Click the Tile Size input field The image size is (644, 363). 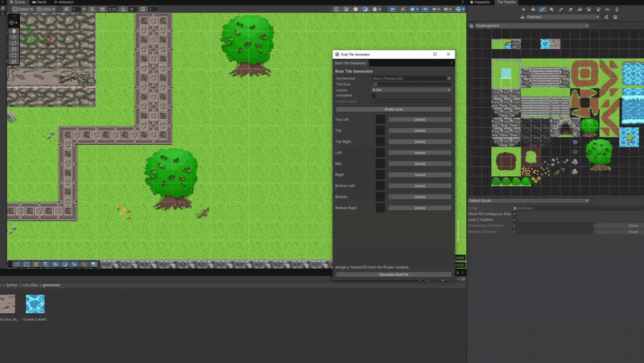coord(411,85)
